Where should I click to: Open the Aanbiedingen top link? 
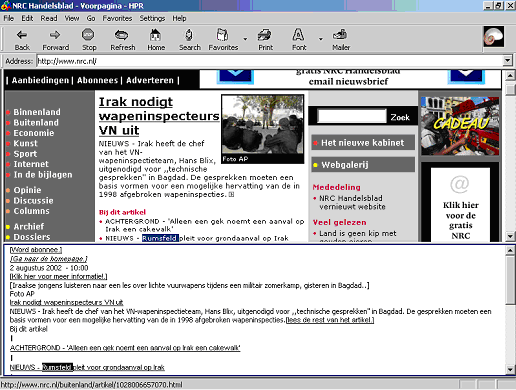click(40, 80)
